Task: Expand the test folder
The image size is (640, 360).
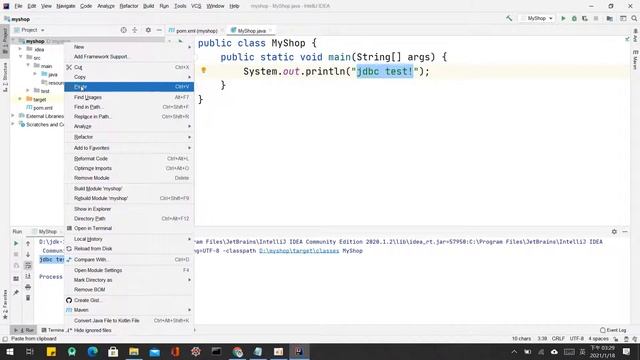Action: point(28,91)
